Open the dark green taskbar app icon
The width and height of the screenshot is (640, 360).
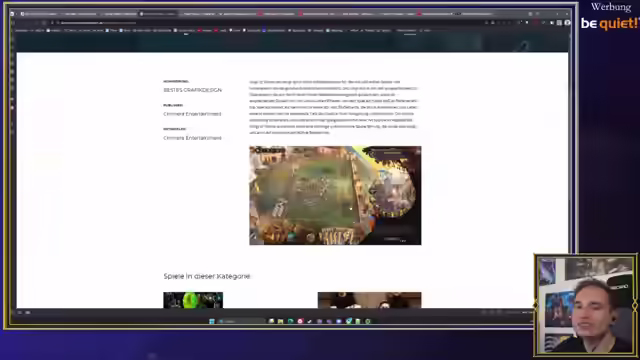[x=291, y=321]
